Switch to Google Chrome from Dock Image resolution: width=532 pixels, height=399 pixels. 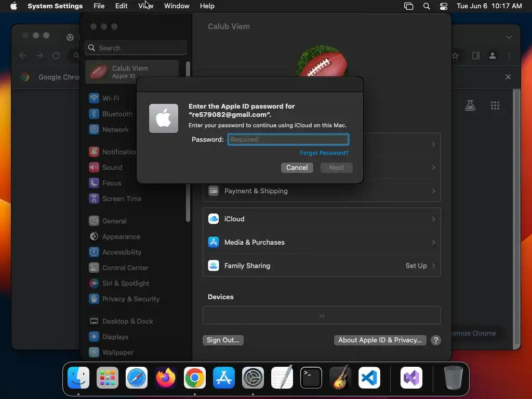(x=195, y=378)
